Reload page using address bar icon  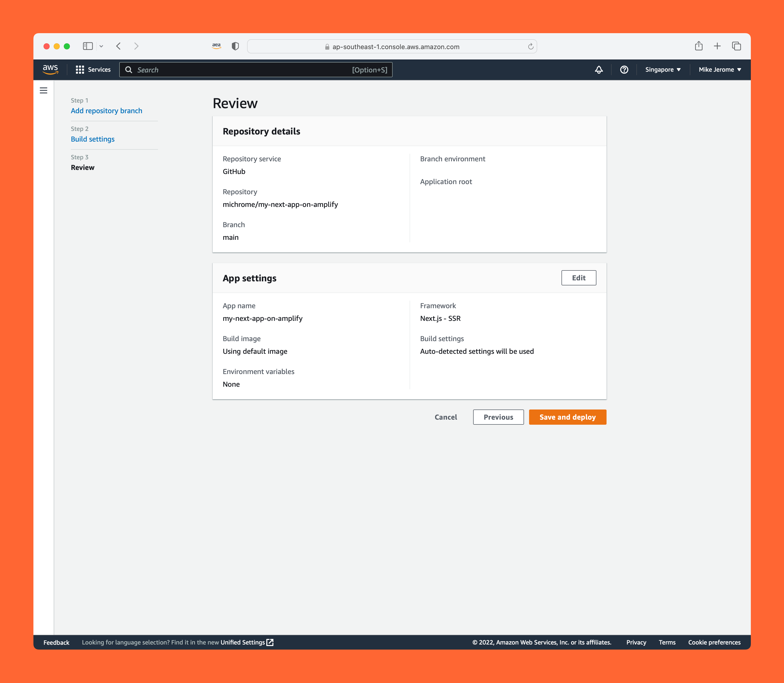[x=530, y=47]
